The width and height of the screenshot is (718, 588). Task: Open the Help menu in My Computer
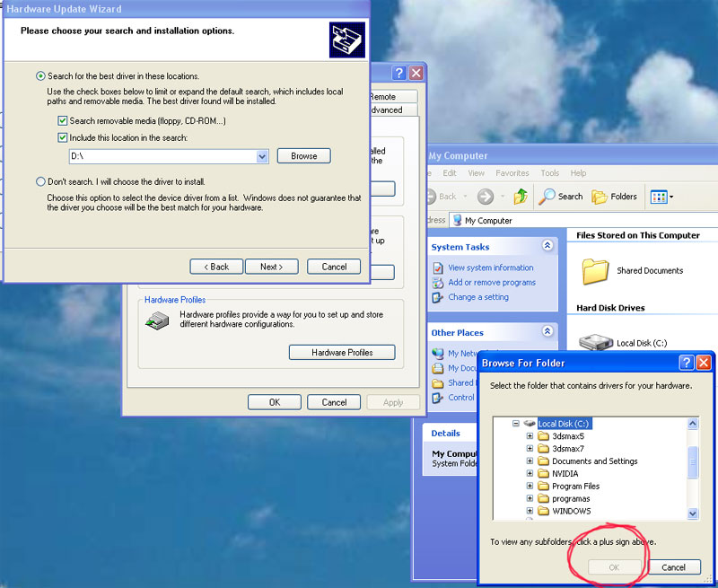(578, 173)
